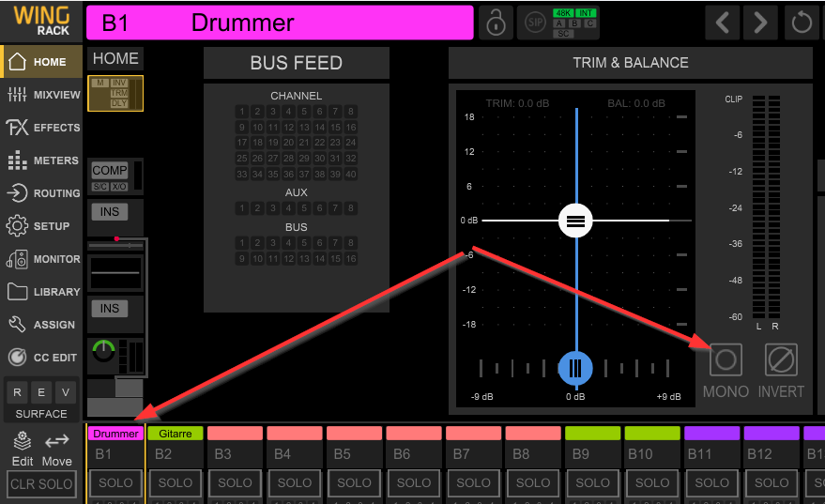
Task: Open the COMP compressor block
Action: tap(109, 171)
